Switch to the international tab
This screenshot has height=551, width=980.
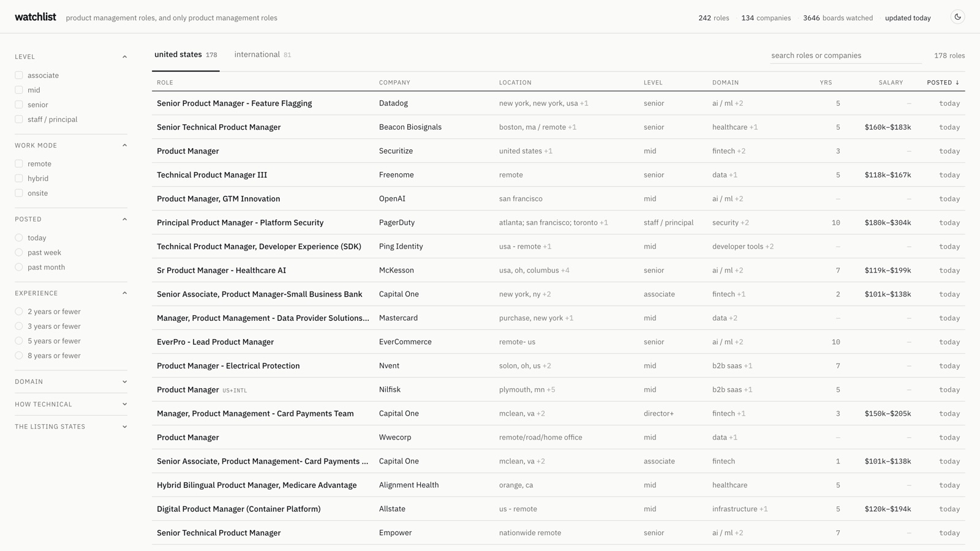262,54
